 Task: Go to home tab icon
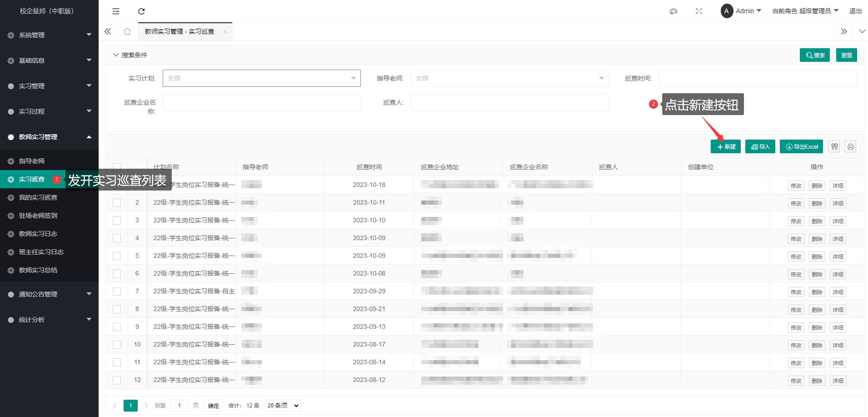127,31
